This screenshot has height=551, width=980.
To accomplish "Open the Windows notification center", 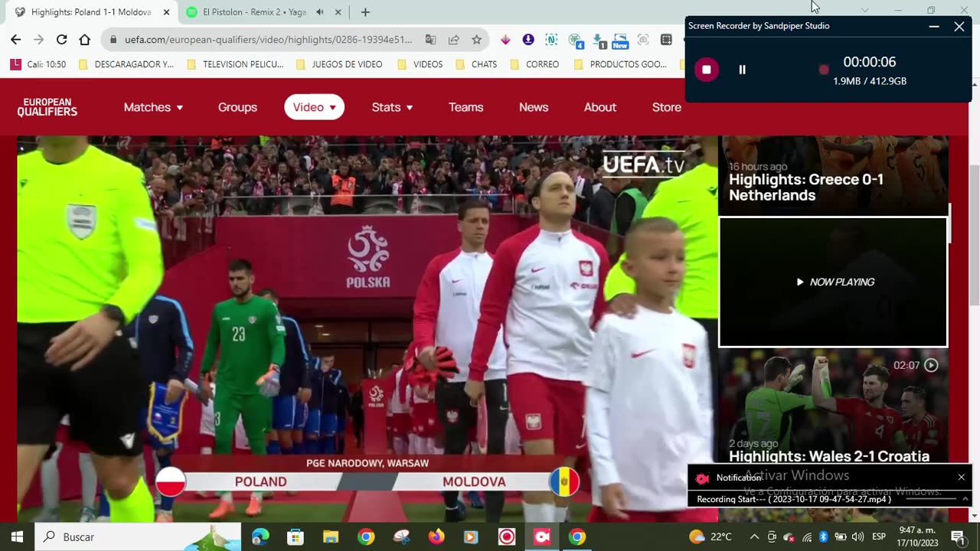I will coord(958,536).
